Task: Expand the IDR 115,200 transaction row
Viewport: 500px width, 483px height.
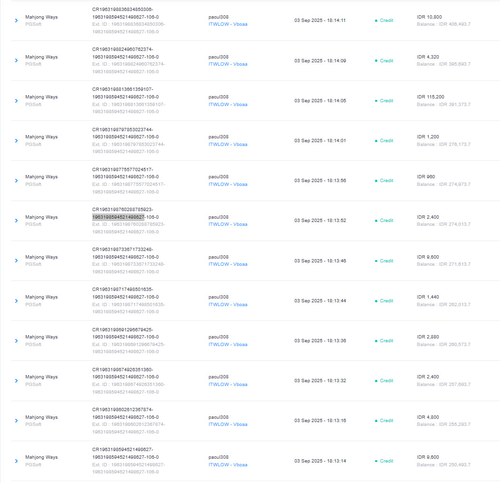Action: tap(16, 101)
